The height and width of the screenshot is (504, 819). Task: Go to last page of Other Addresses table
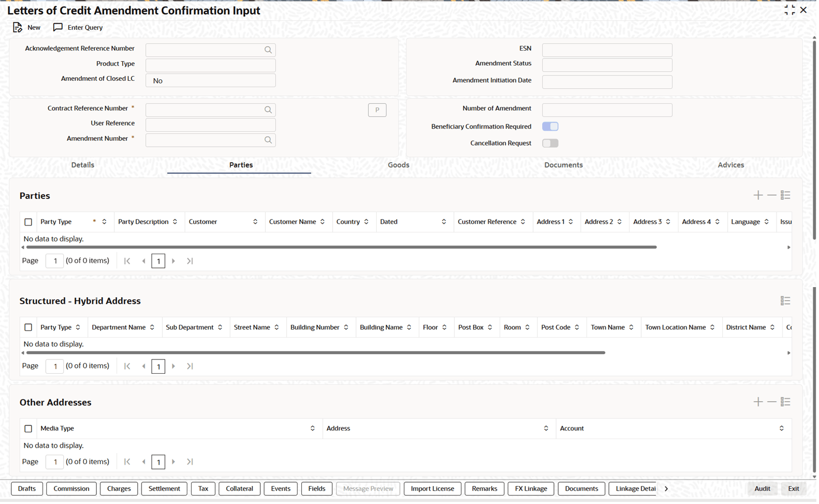click(190, 462)
